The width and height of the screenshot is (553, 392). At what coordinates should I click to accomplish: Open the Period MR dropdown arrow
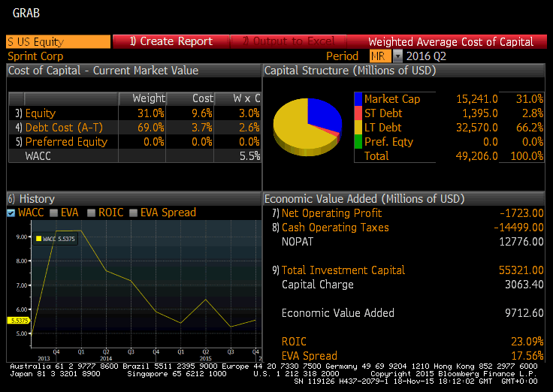[x=397, y=56]
